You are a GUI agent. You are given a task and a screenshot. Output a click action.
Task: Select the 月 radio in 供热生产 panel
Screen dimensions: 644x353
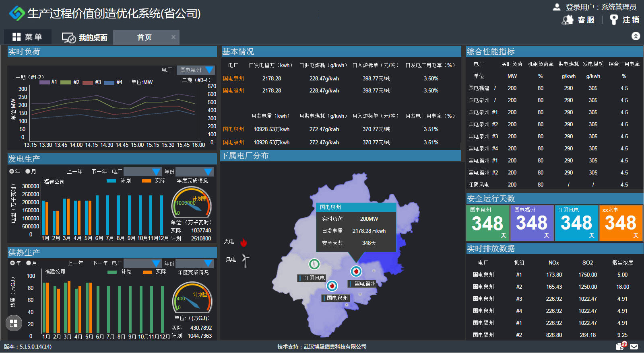29,263
